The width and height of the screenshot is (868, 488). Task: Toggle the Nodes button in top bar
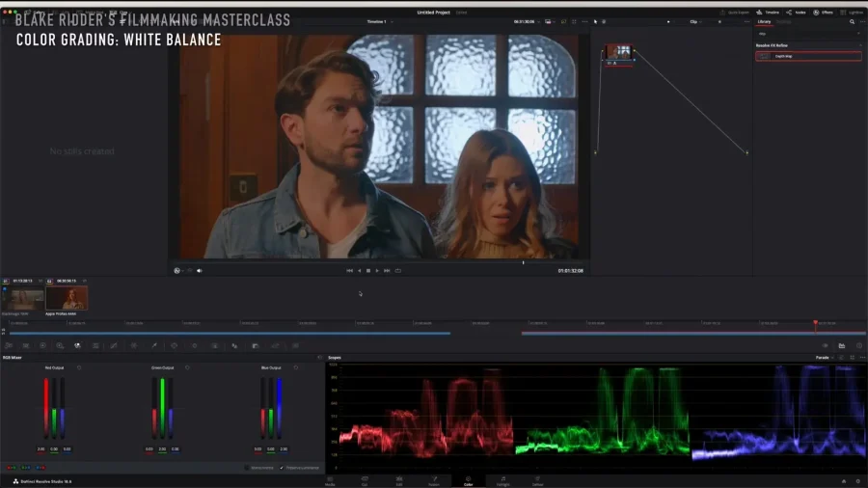[796, 13]
